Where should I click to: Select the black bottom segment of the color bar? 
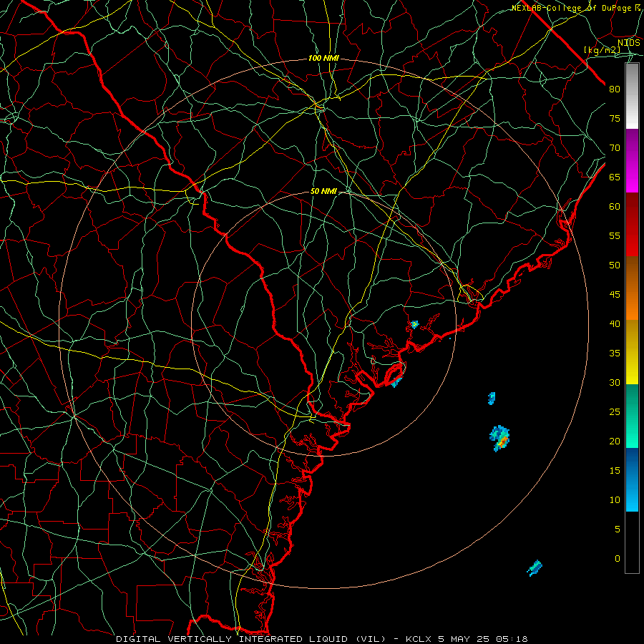632,542
